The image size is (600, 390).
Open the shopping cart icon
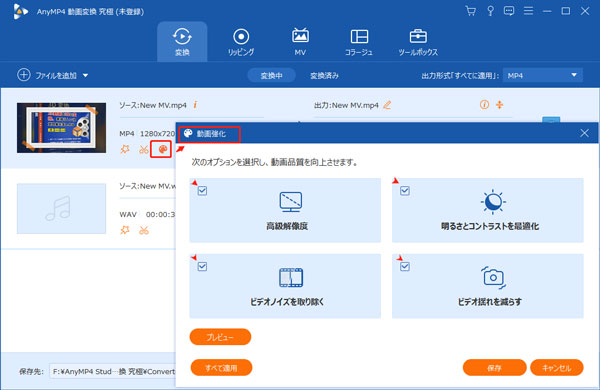pos(471,11)
